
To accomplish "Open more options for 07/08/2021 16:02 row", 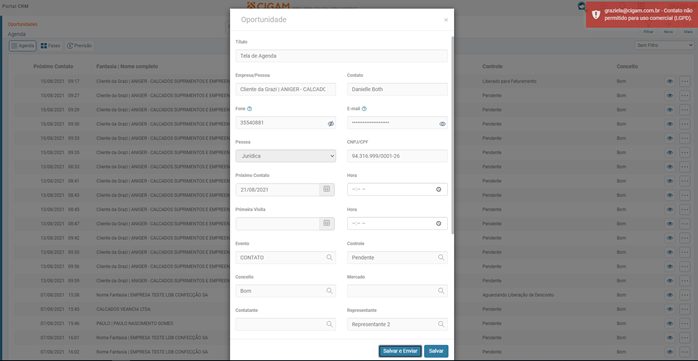I will pos(685,352).
